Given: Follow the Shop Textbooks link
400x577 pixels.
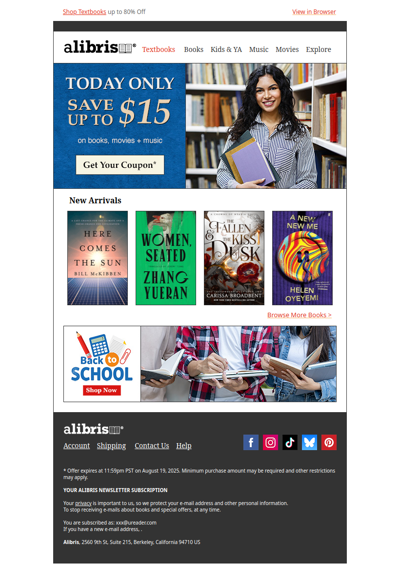Looking at the screenshot, I should coord(84,12).
